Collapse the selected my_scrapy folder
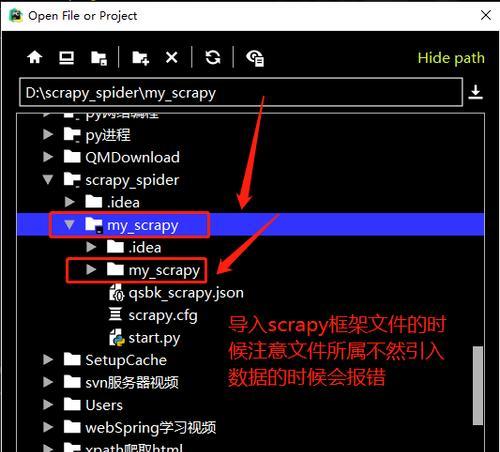The height and width of the screenshot is (452, 500). [x=69, y=224]
